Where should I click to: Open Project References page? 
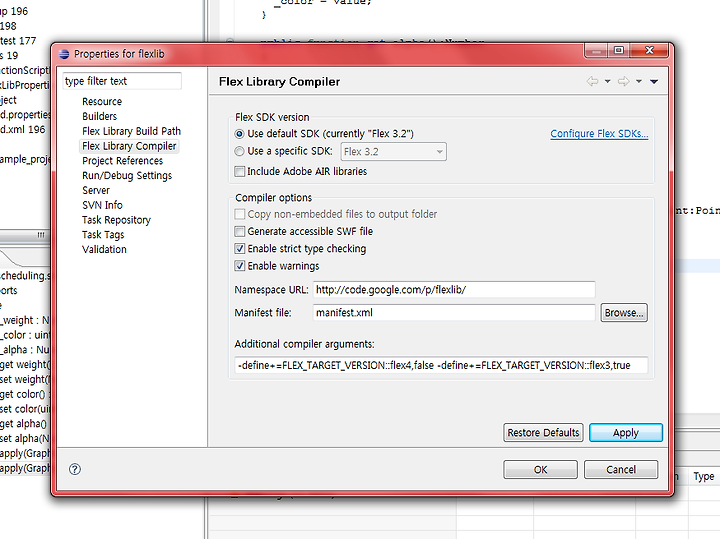123,161
